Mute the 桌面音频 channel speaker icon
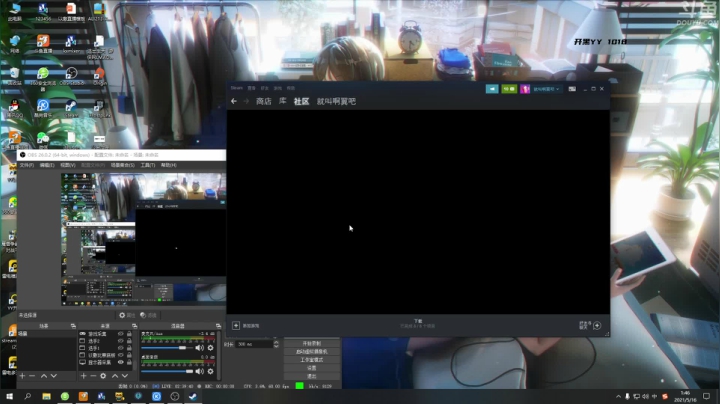 (199, 371)
